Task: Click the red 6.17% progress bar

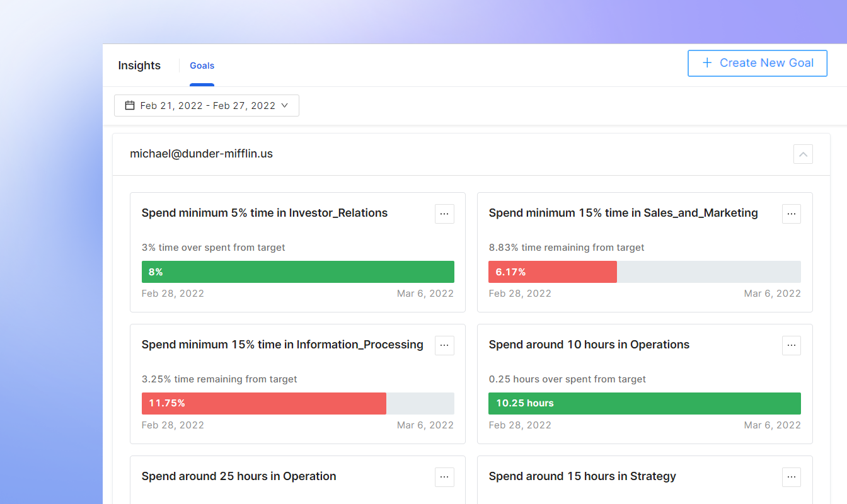Action: [553, 272]
